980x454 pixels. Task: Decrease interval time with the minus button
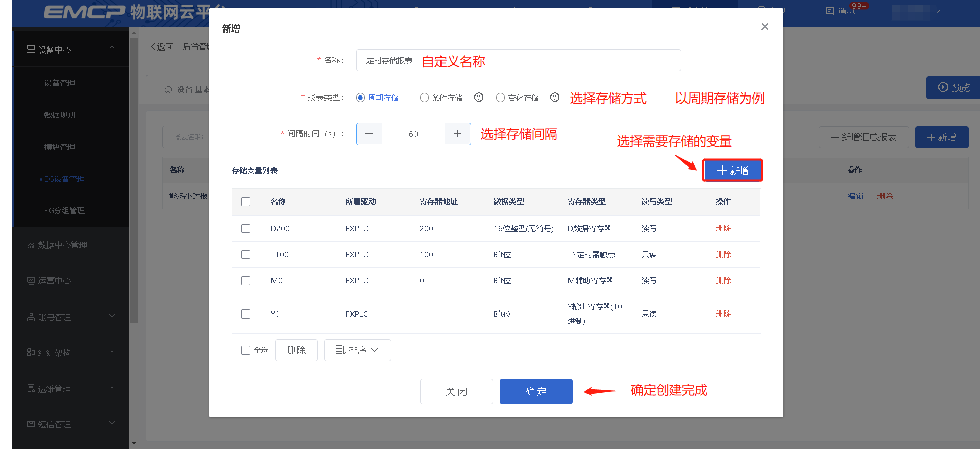pyautogui.click(x=369, y=134)
